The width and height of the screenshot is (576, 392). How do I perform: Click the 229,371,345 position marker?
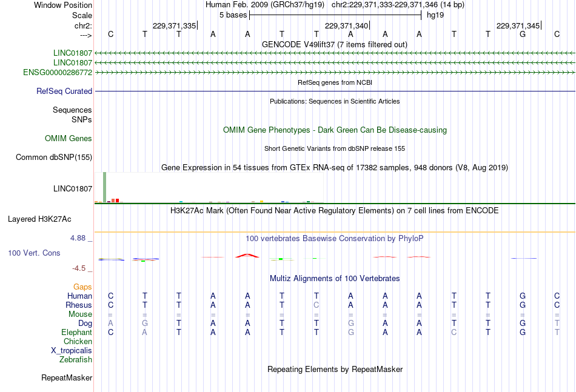coord(518,25)
